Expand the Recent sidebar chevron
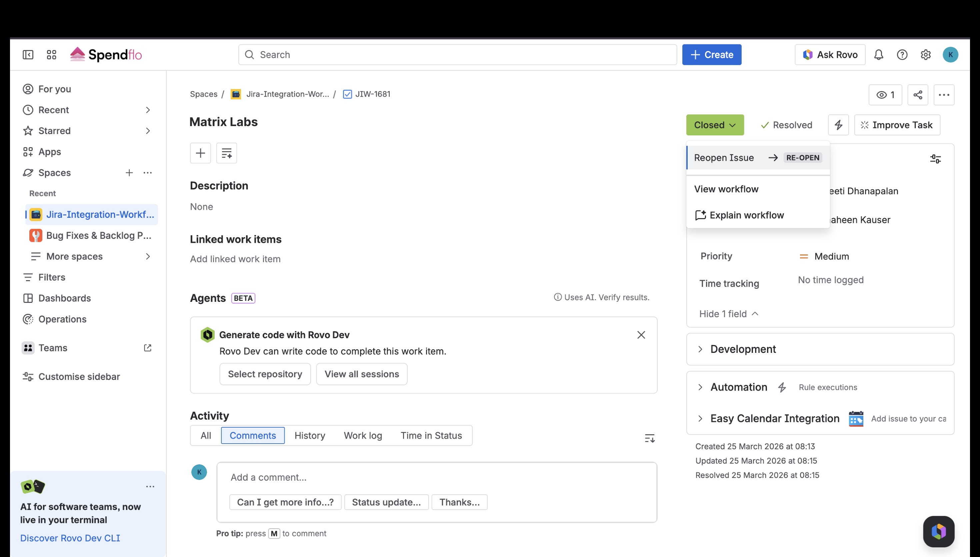 [x=148, y=110]
